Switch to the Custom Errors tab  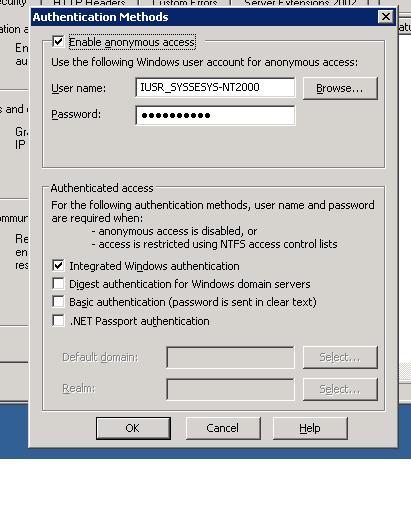click(184, 3)
